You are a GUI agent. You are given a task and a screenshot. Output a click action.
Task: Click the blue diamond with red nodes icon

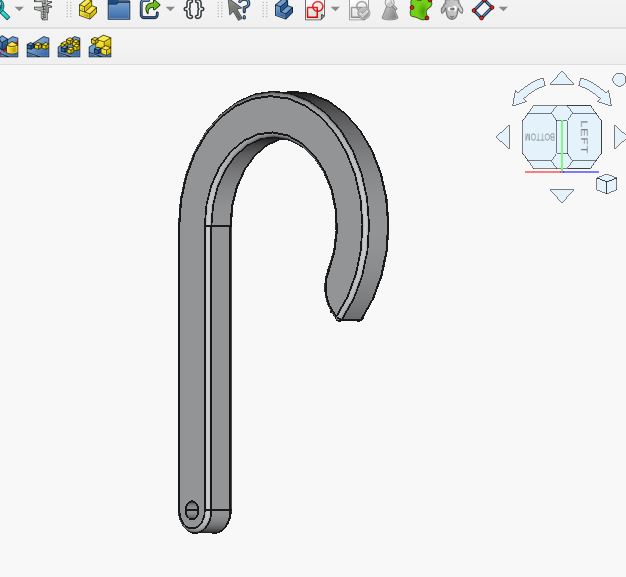483,9
